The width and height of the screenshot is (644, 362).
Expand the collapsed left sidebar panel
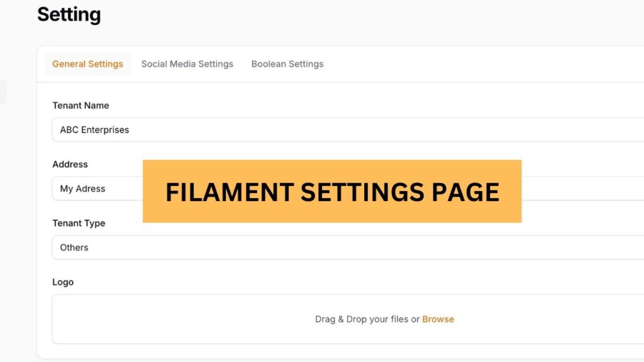pyautogui.click(x=4, y=91)
